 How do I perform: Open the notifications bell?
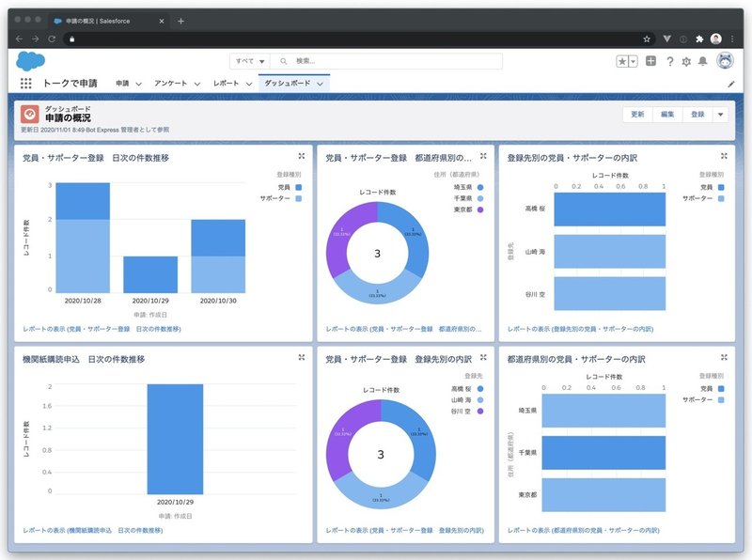point(702,61)
